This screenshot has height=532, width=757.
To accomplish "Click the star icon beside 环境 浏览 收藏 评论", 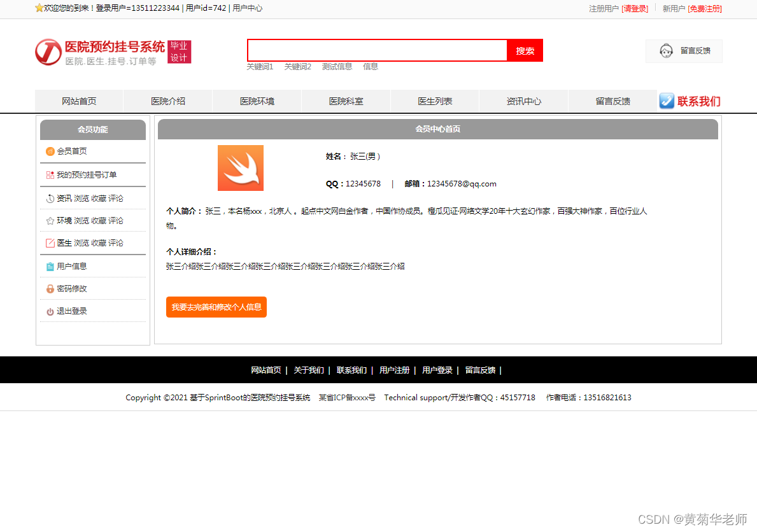I will pos(50,221).
